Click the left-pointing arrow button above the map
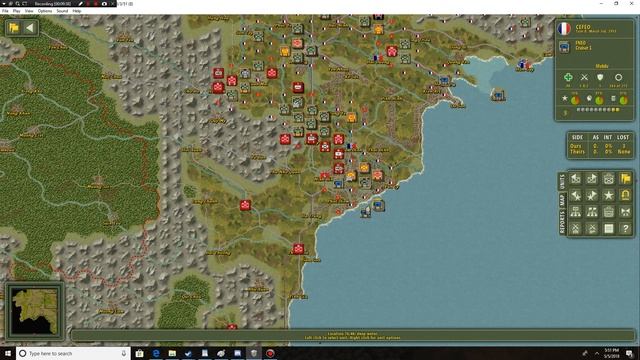 click(30, 28)
